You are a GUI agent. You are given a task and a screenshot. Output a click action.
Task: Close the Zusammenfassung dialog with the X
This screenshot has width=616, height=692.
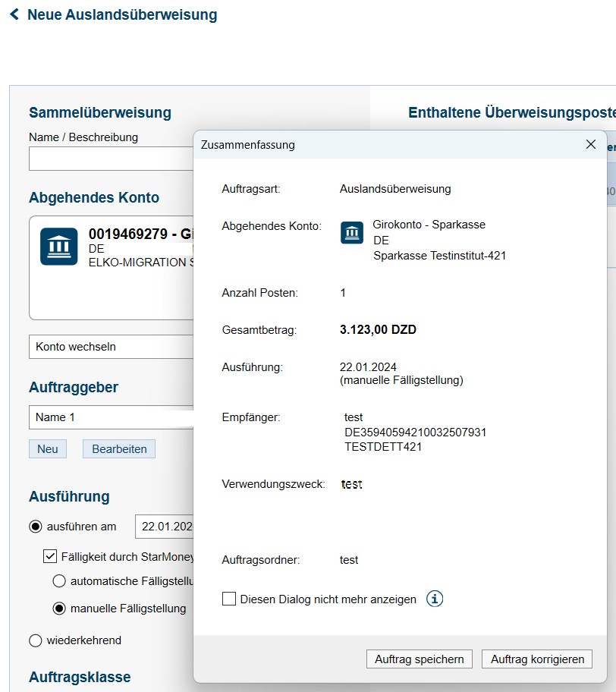pyautogui.click(x=591, y=144)
